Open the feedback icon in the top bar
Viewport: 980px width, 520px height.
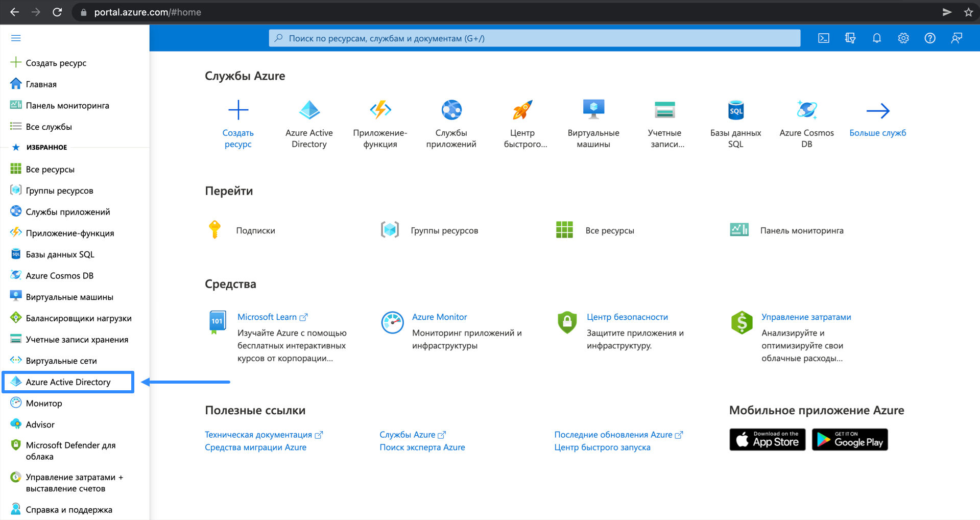click(957, 38)
